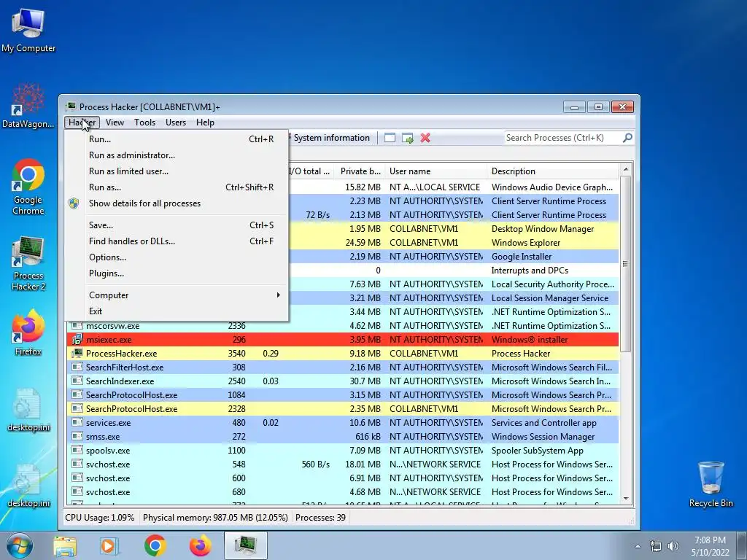Sort by the Description column header
Image resolution: width=747 pixels, height=560 pixels.
point(553,171)
